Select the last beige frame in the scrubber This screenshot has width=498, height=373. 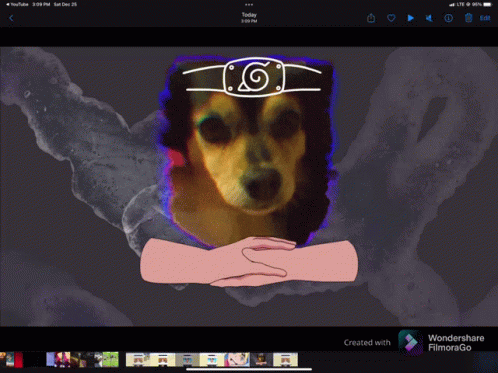(286, 360)
